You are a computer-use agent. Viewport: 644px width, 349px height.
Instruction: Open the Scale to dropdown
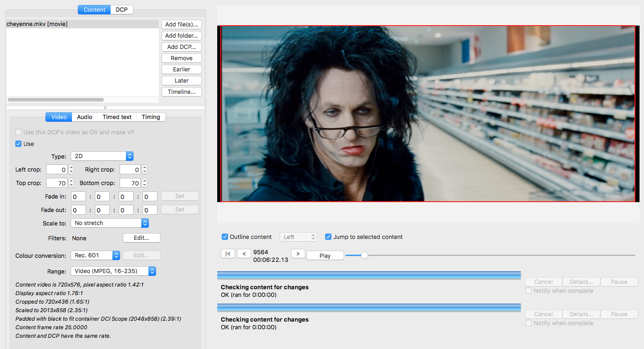(110, 223)
